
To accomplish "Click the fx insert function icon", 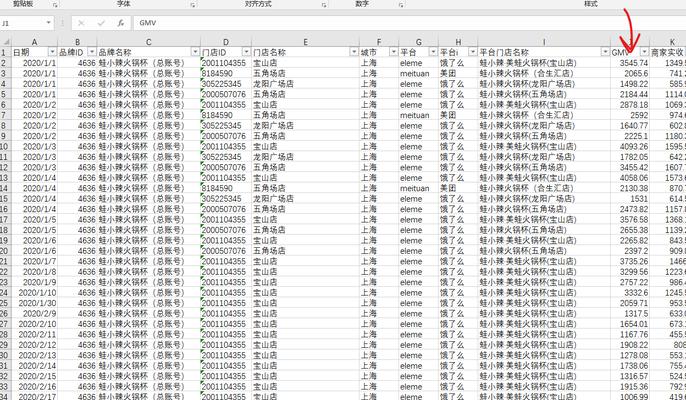I will click(x=121, y=23).
